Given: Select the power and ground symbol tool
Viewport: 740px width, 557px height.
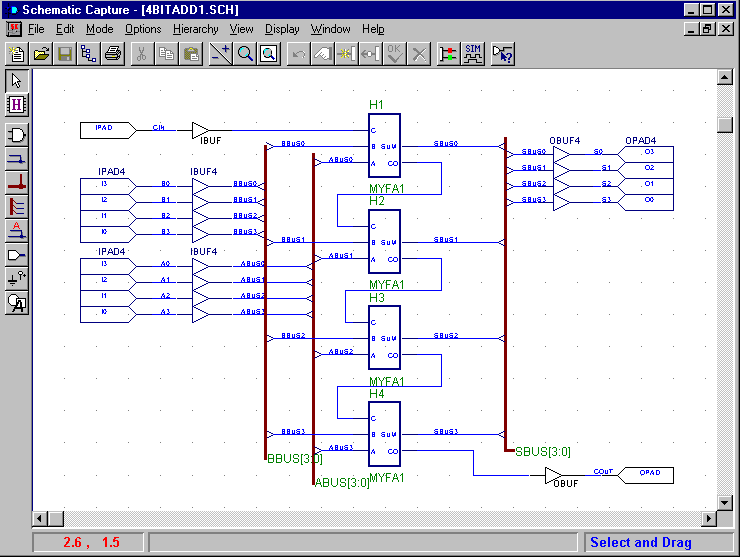Looking at the screenshot, I should tap(17, 279).
